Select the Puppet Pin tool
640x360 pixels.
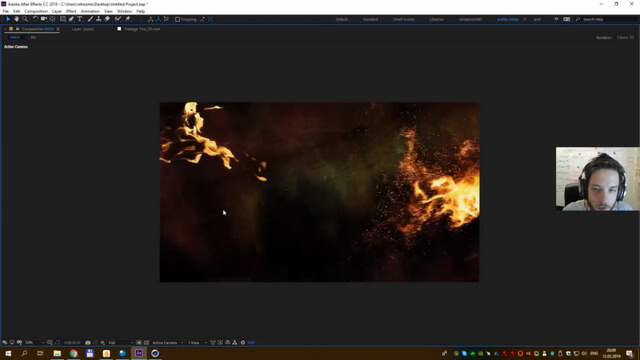(128, 19)
